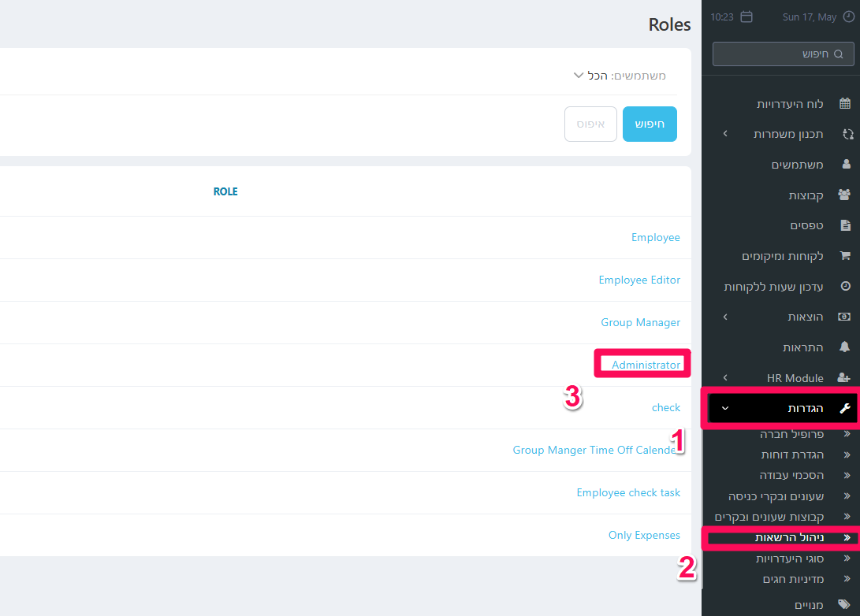860x616 pixels.
Task: Open the check role link
Action: (666, 407)
